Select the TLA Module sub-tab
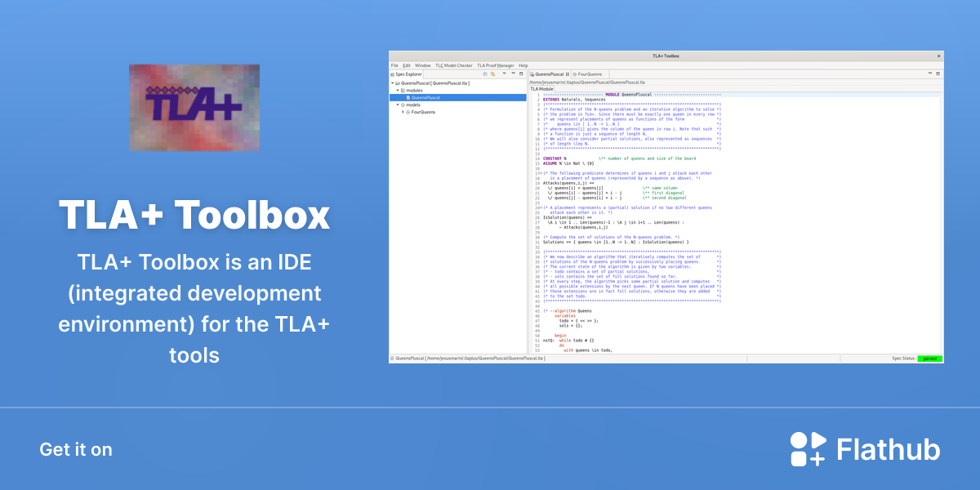980x490 pixels. pos(541,88)
